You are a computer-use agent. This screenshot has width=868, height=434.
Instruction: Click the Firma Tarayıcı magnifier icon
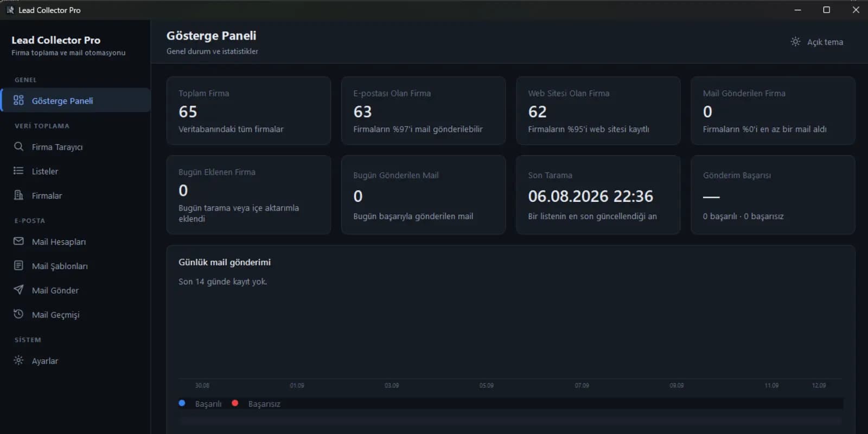tap(18, 146)
